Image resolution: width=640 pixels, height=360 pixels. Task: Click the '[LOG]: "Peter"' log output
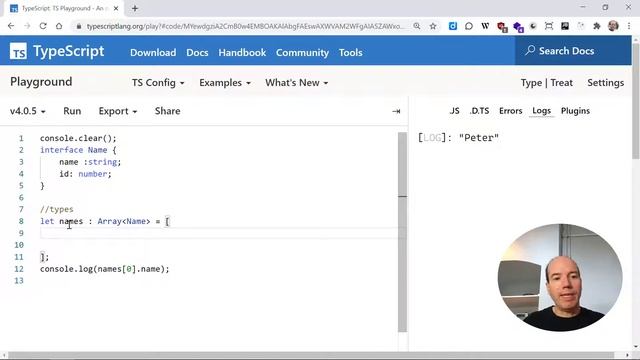pos(458,138)
